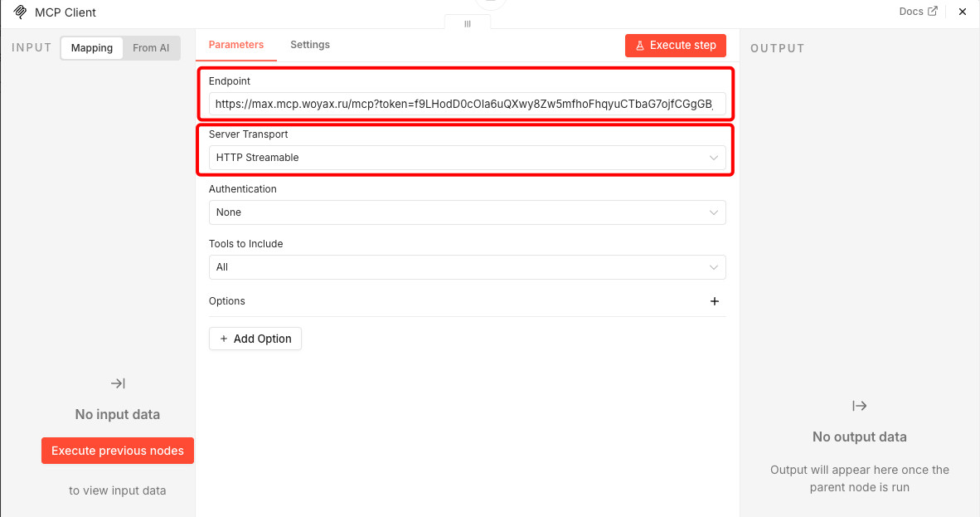This screenshot has height=517, width=980.
Task: Open the Tools to Include dropdown
Action: [467, 267]
